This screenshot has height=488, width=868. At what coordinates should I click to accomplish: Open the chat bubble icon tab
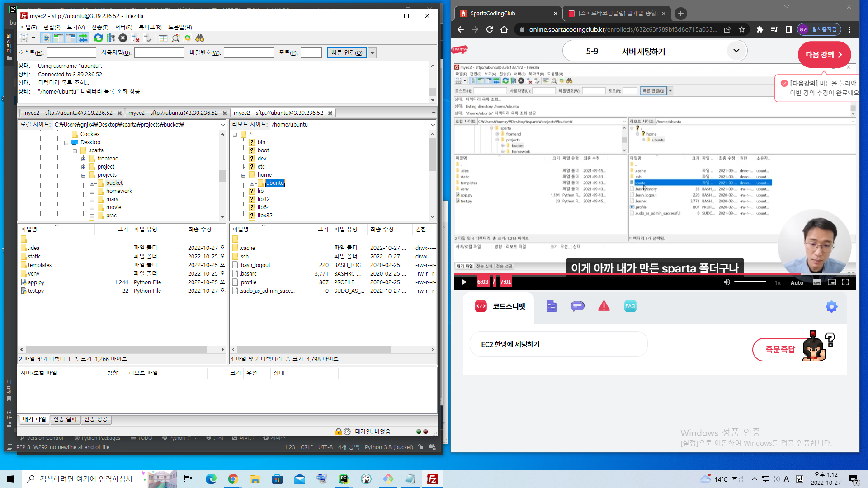click(x=577, y=306)
